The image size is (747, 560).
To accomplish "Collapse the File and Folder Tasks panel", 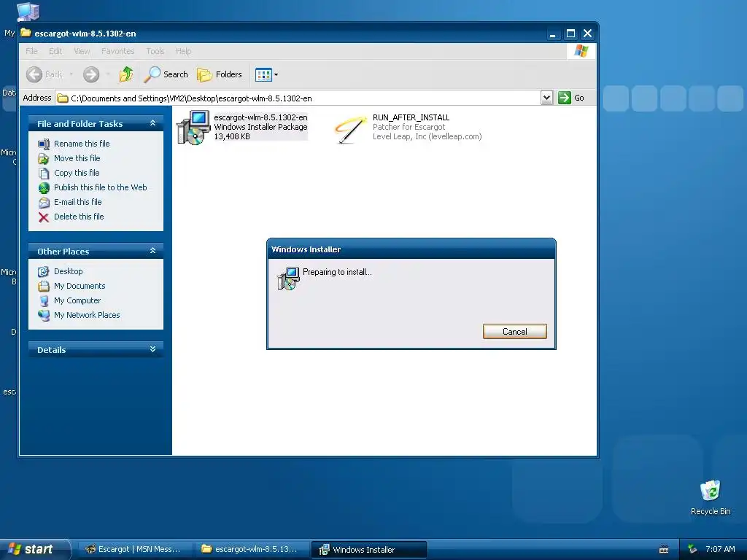I will coord(152,123).
